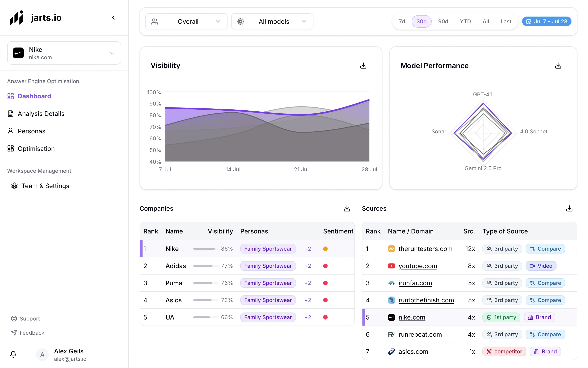
Task: Click Asics's 73% visibility bar
Action: (206, 300)
